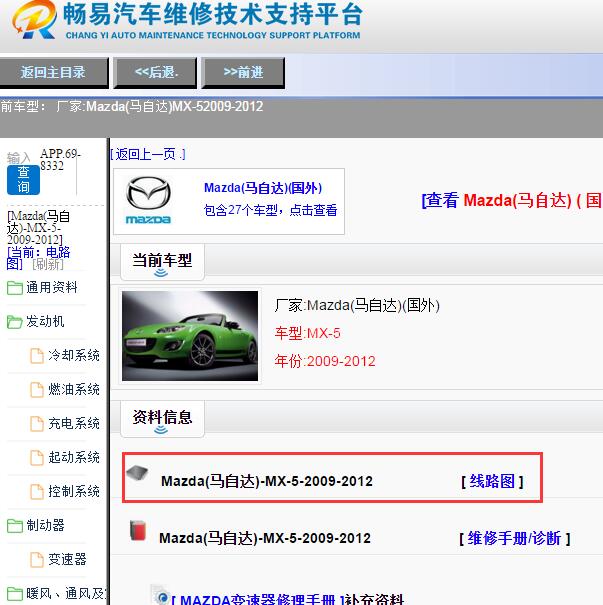603x605 pixels.
Task: Click the gray book icon beside 线路图 row
Action: 137,473
